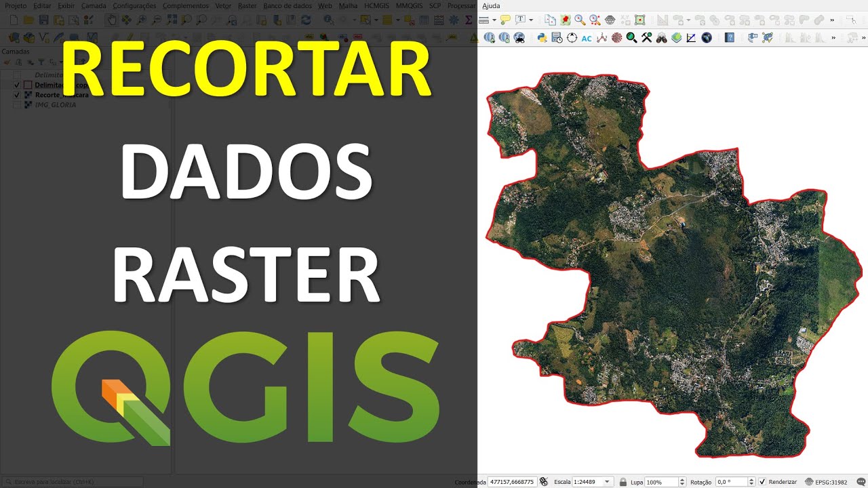Click the EPSG:31982 CRS button
The image size is (868, 488).
pos(826,482)
